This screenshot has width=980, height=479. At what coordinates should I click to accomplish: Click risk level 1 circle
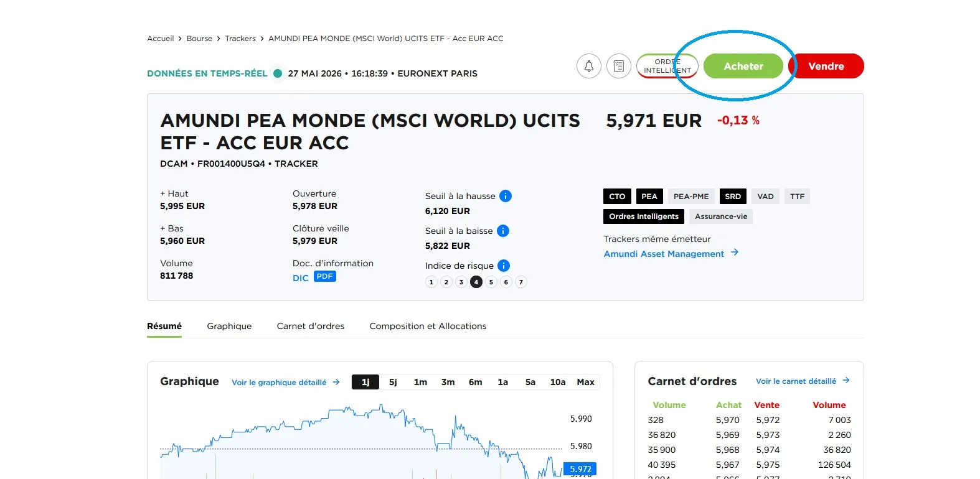coord(431,282)
